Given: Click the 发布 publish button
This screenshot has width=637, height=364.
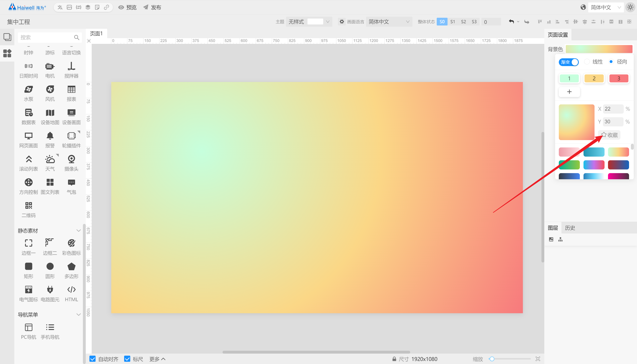Looking at the screenshot, I should coord(152,7).
